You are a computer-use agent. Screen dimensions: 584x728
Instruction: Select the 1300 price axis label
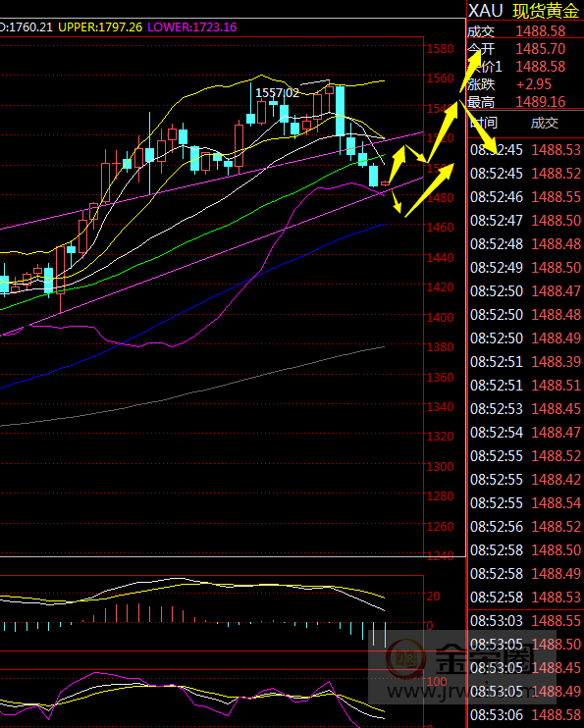pos(440,467)
